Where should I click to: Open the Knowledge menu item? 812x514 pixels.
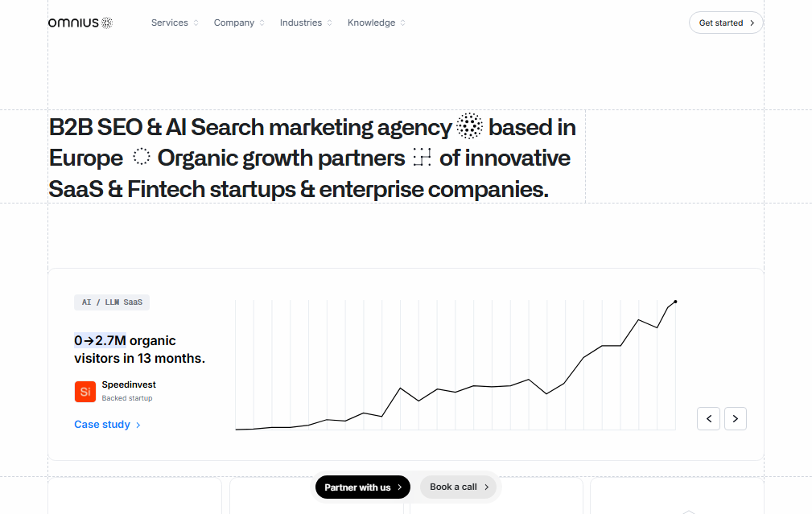(x=377, y=23)
